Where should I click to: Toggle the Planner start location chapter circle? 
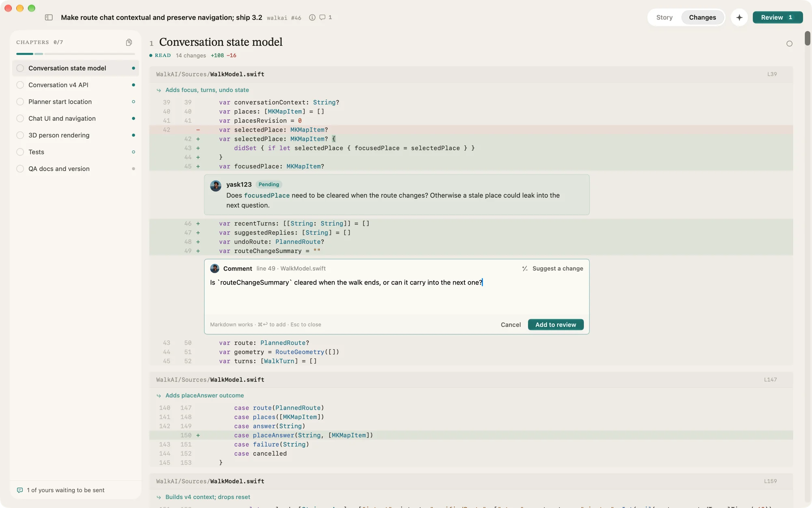(20, 102)
